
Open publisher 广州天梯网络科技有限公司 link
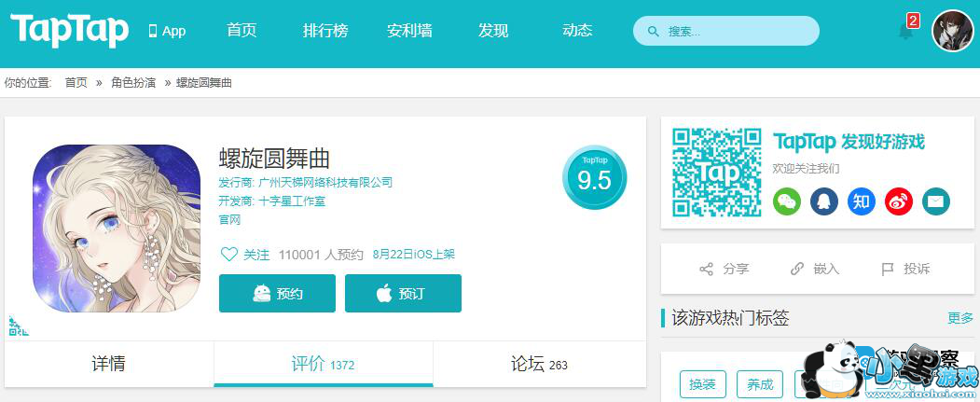pyautogui.click(x=325, y=183)
